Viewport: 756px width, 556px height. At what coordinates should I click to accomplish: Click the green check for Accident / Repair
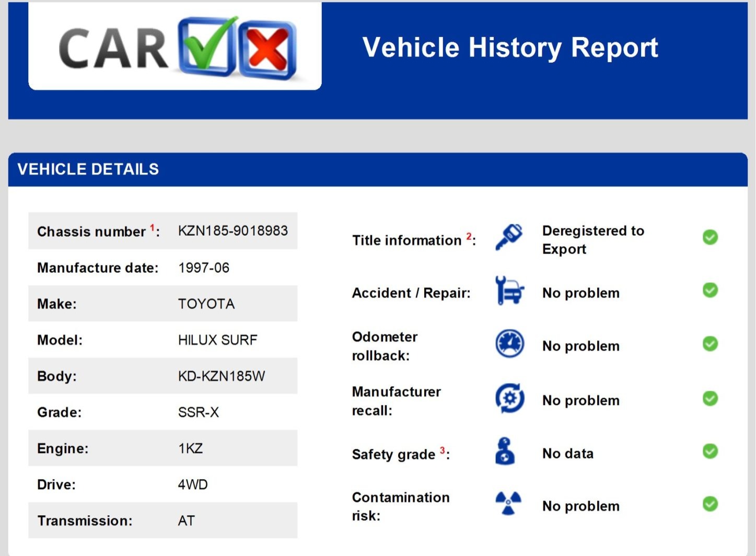[x=710, y=290]
